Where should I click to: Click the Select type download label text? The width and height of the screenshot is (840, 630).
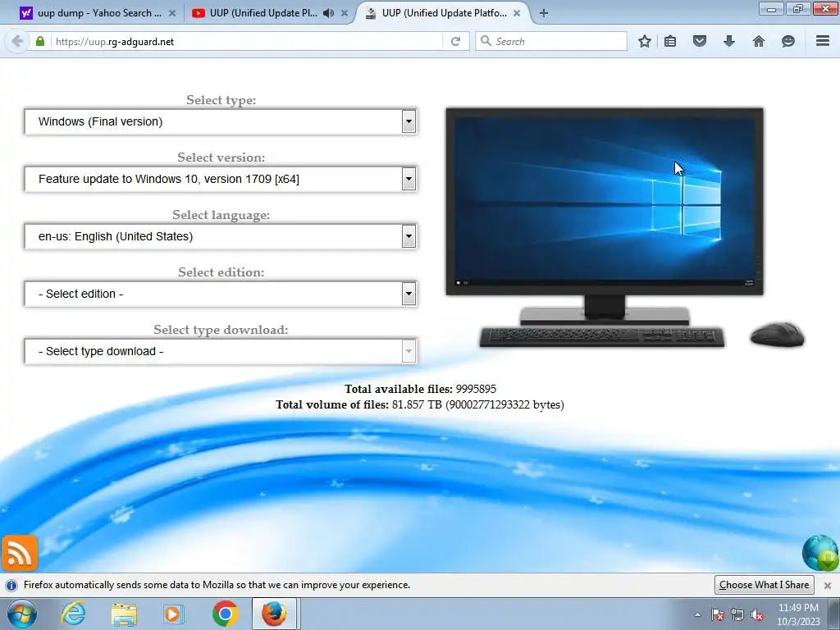[x=221, y=330]
